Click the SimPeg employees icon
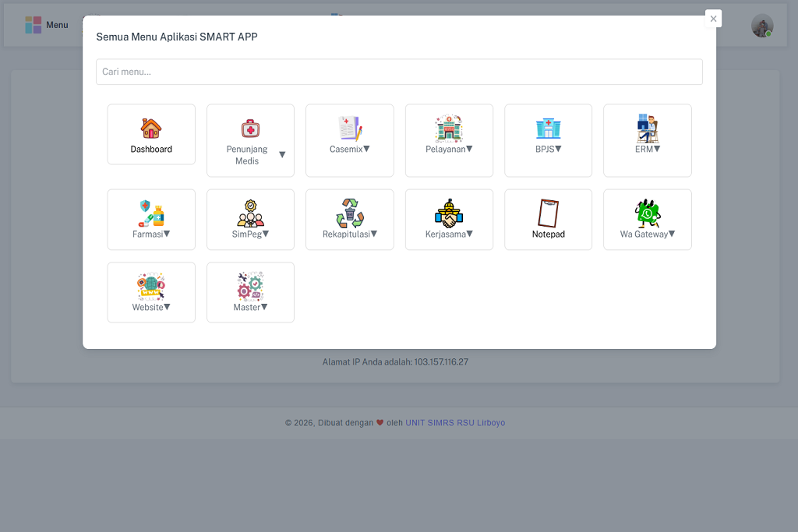This screenshot has height=532, width=798. coord(250,213)
